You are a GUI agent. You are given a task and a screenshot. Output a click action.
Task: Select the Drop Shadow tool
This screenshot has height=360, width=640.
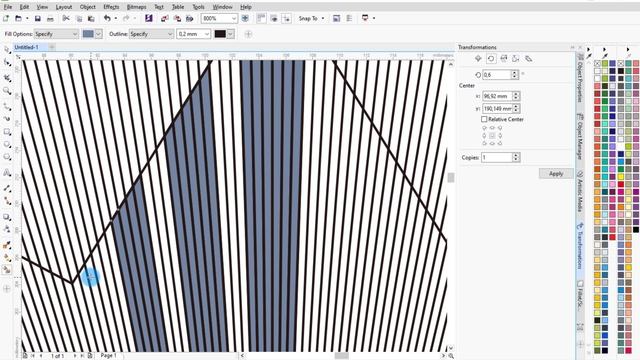[x=7, y=217]
